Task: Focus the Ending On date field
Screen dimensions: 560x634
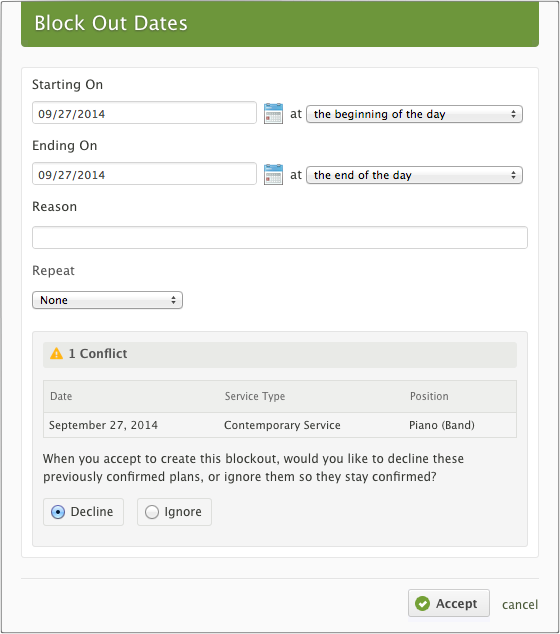Action: (144, 174)
